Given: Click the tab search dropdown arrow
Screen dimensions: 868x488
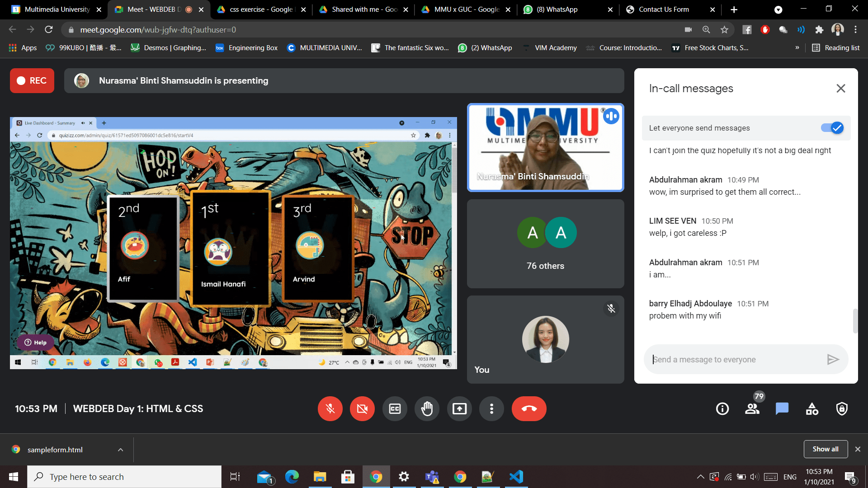Looking at the screenshot, I should [x=778, y=9].
